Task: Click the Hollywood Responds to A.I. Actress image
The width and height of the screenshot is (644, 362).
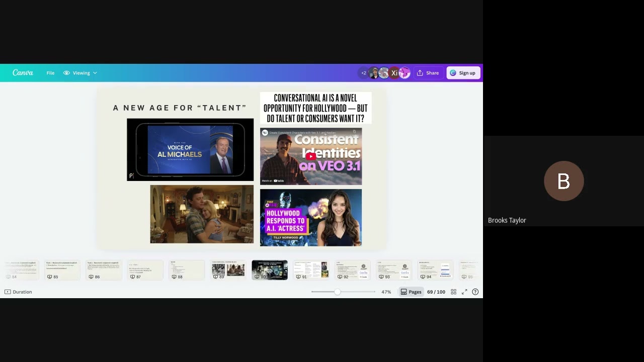Action: pyautogui.click(x=311, y=218)
